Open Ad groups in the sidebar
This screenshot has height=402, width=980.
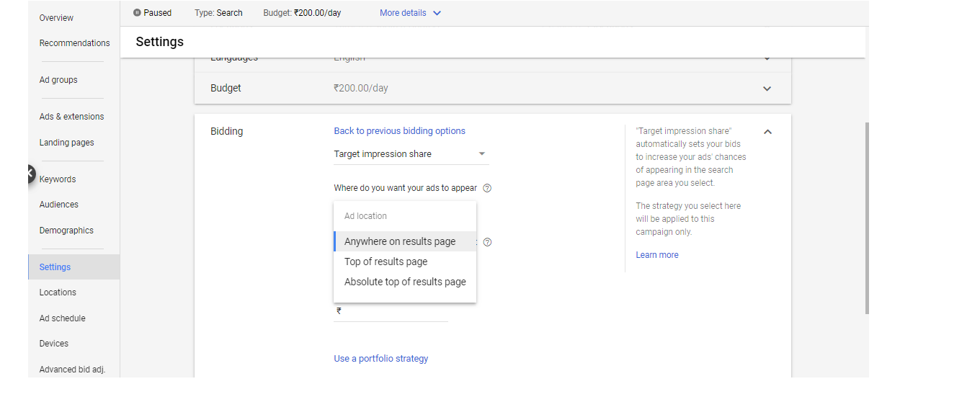point(58,80)
